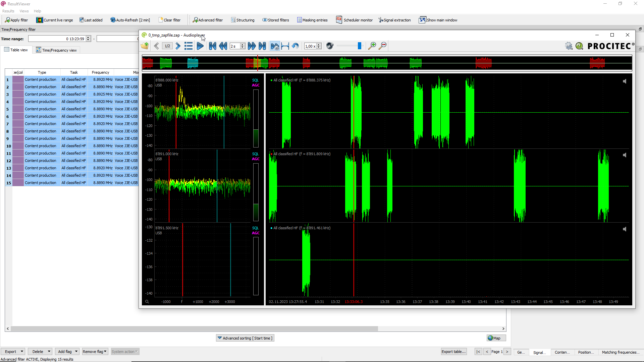644x362 pixels.
Task: Adjust the volume slider handle
Action: pos(360,46)
